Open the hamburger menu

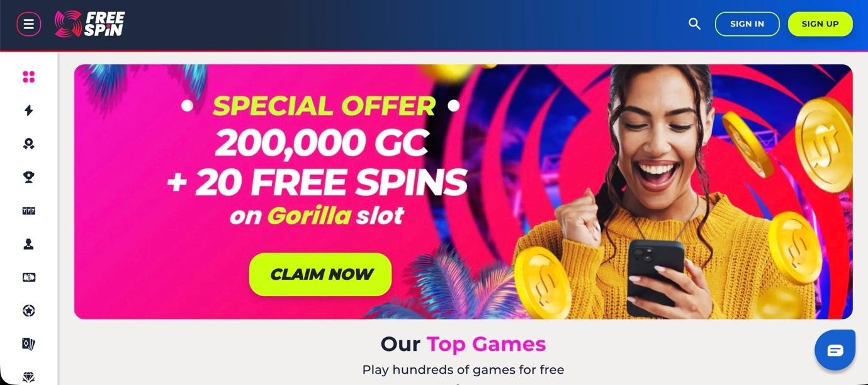click(x=28, y=24)
